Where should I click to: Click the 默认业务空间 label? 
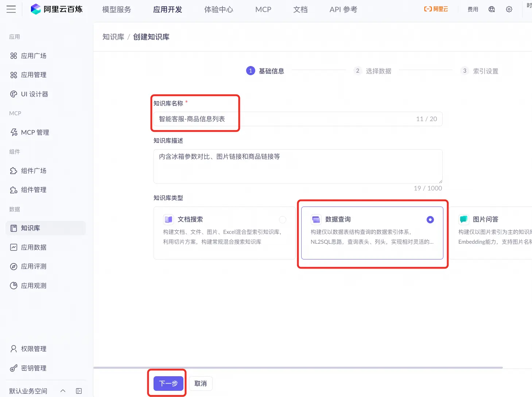(28, 391)
